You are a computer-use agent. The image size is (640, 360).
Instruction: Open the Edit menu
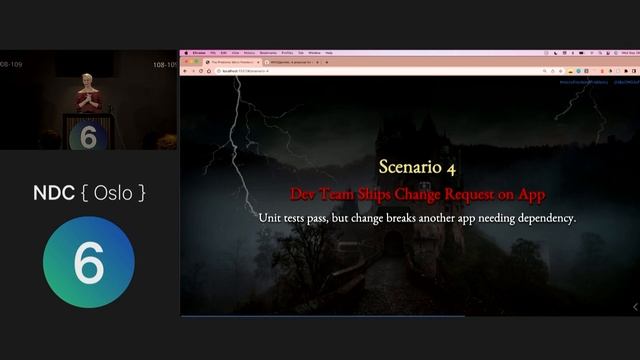click(x=224, y=53)
